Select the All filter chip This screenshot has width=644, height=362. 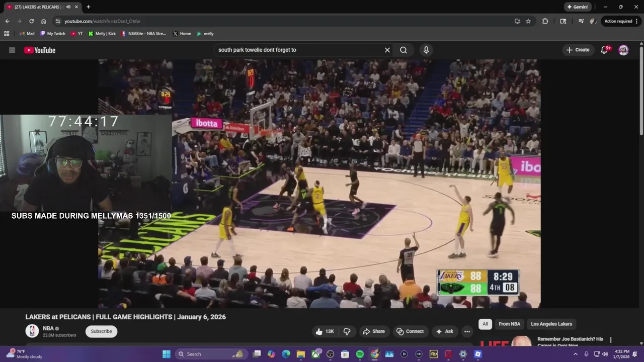coord(485,324)
